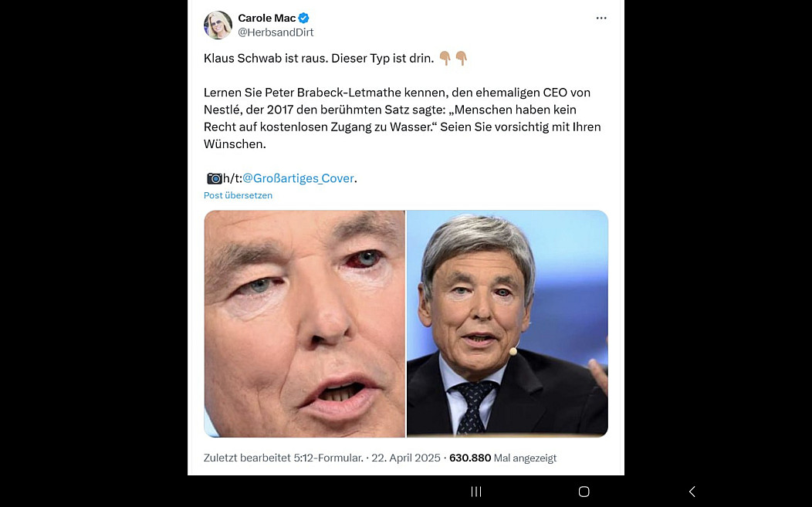Open the Android recent apps button

point(476,491)
